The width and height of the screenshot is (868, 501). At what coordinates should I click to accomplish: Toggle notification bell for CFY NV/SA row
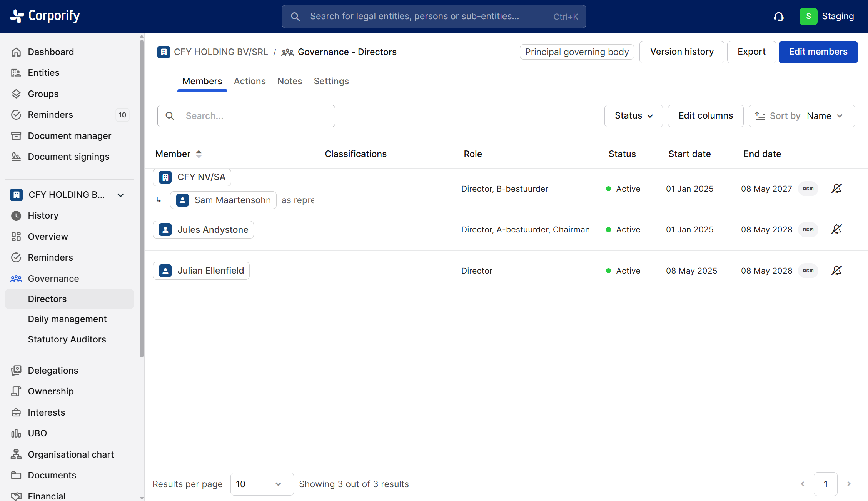click(x=836, y=189)
